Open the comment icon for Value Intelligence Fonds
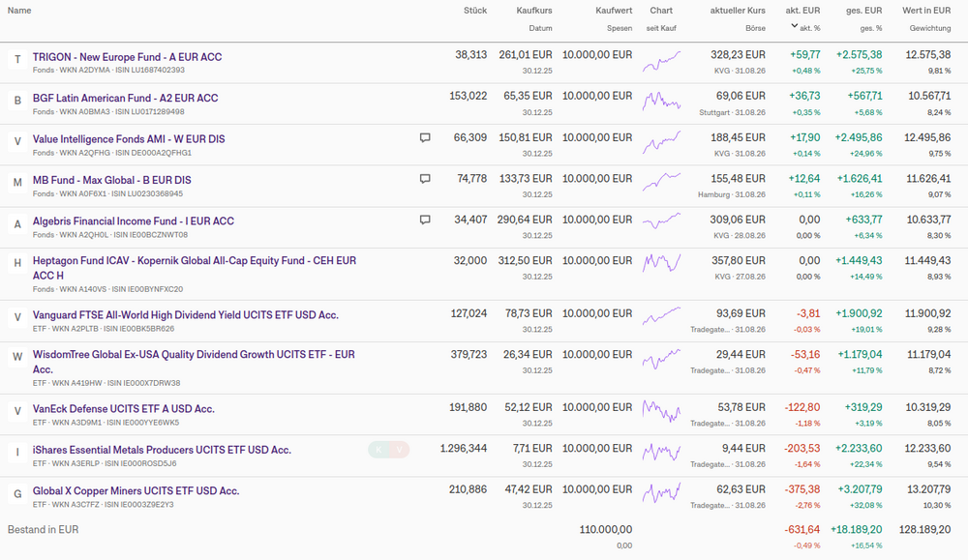This screenshot has width=968, height=560. pos(425,137)
